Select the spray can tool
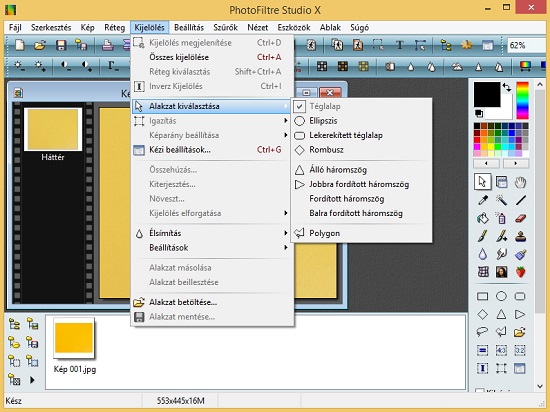 (x=501, y=218)
